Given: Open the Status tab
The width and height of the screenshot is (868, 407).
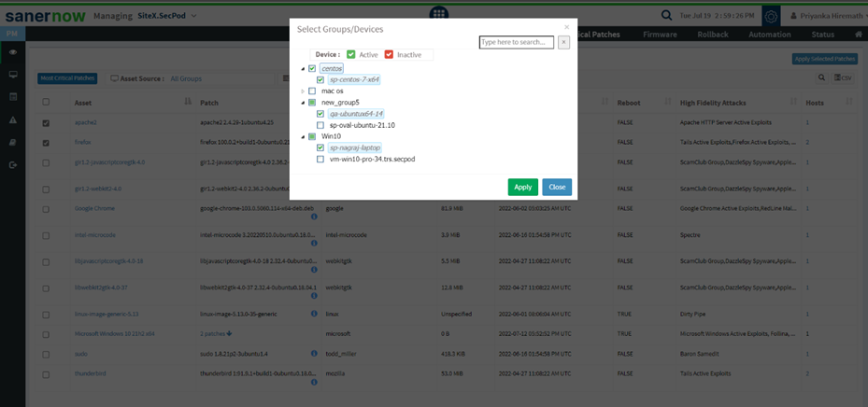Looking at the screenshot, I should (822, 35).
